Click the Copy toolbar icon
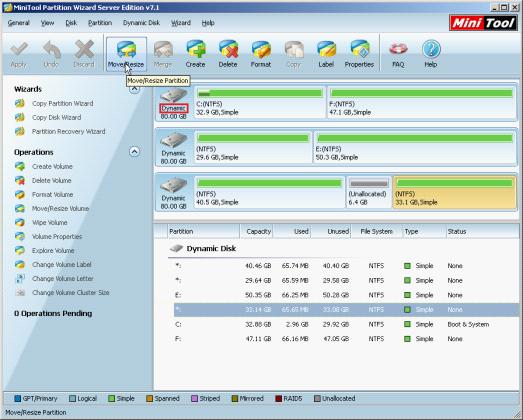Image resolution: width=523 pixels, height=420 pixels. pyautogui.click(x=294, y=54)
